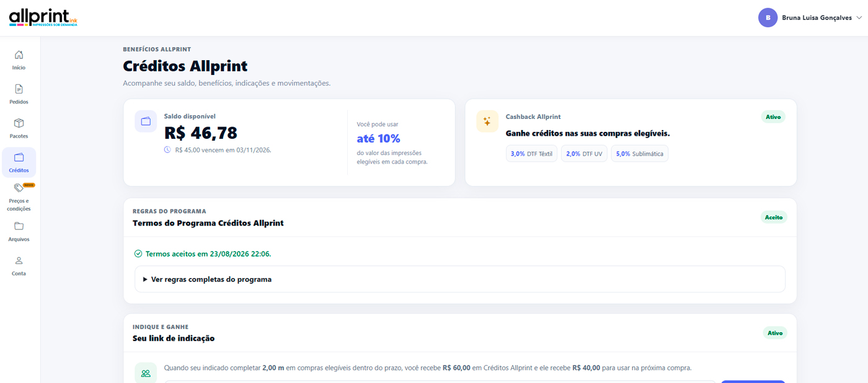The height and width of the screenshot is (383, 868).
Task: Expand Ver regras completas do programa
Action: click(460, 280)
